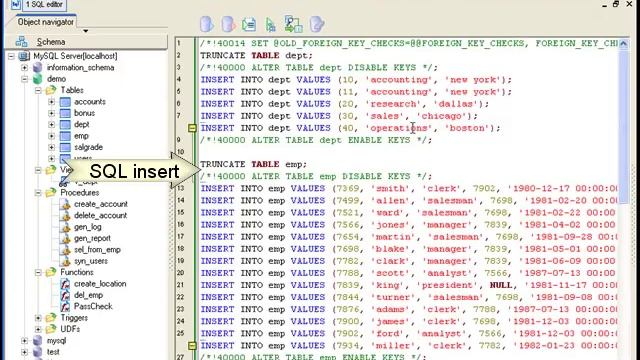
Task: Click the Triggers folder icon
Action: (51, 318)
